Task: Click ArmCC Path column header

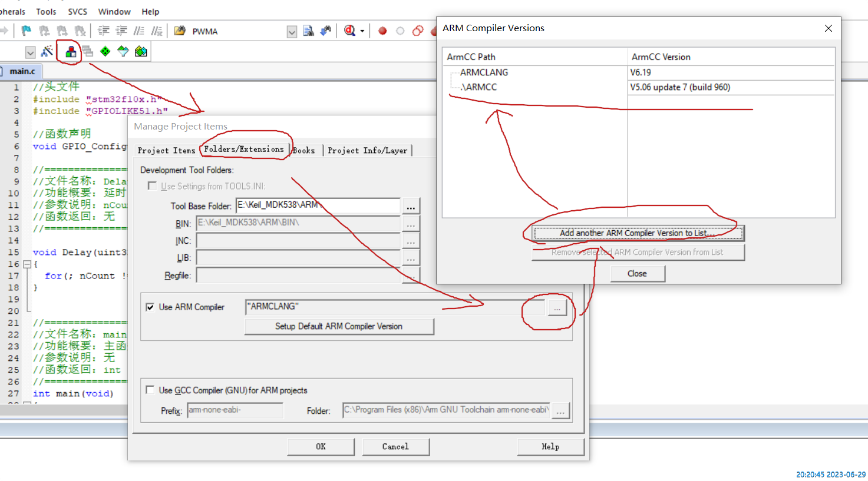Action: pyautogui.click(x=535, y=57)
